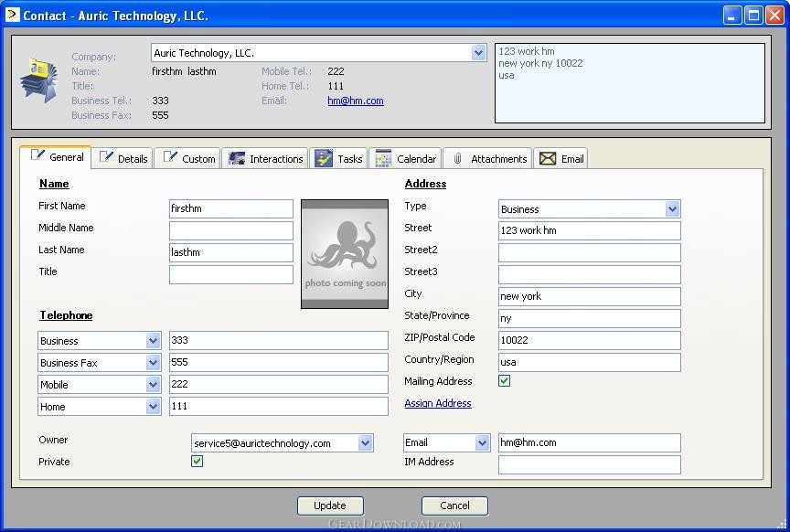790x532 pixels.
Task: Click the envelope Email icon
Action: 548,159
